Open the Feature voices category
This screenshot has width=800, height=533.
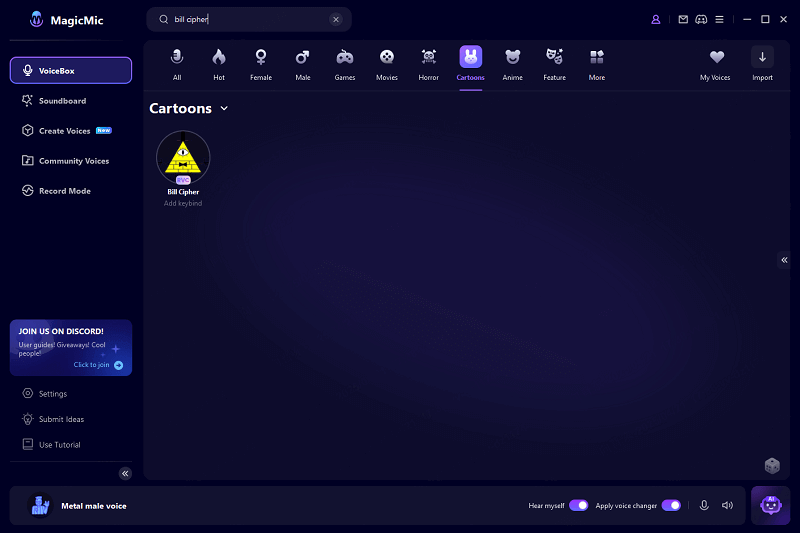pos(555,65)
